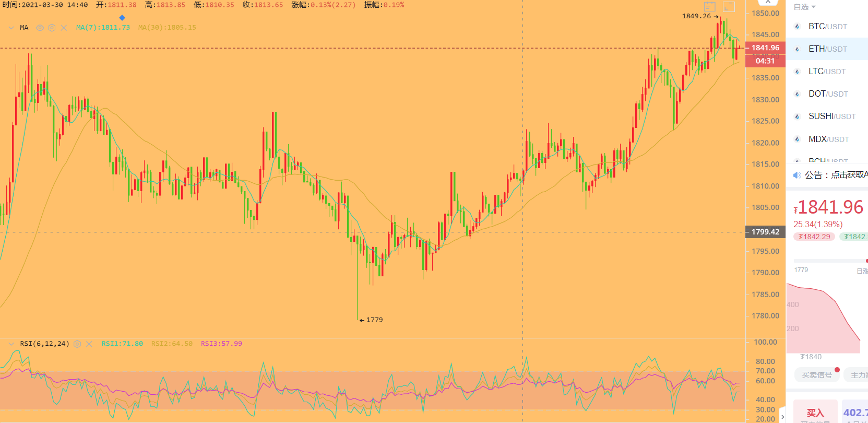Toggle MA indicator visibility eye icon
This screenshot has width=868, height=423.
tap(40, 28)
